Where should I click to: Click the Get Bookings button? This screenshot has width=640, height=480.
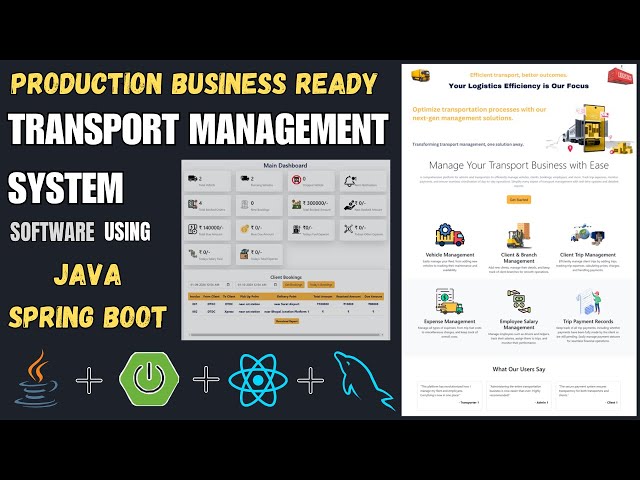[293, 284]
